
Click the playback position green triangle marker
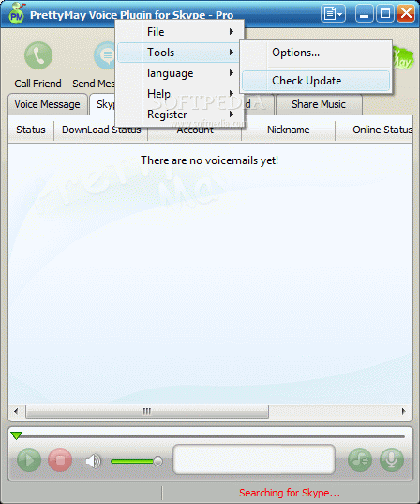pyautogui.click(x=16, y=435)
